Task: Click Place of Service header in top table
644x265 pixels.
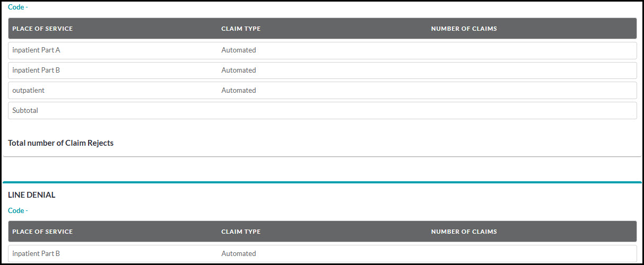Action: point(42,29)
